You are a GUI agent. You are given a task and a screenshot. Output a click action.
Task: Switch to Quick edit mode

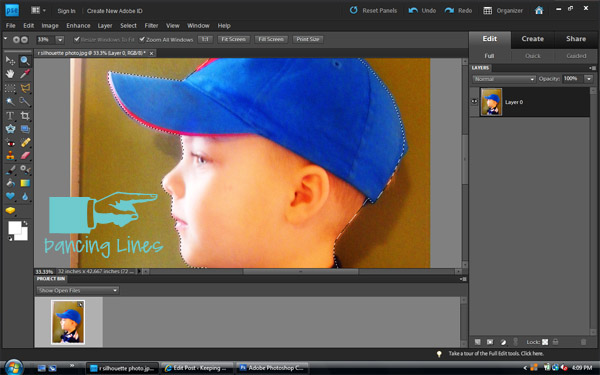point(532,56)
